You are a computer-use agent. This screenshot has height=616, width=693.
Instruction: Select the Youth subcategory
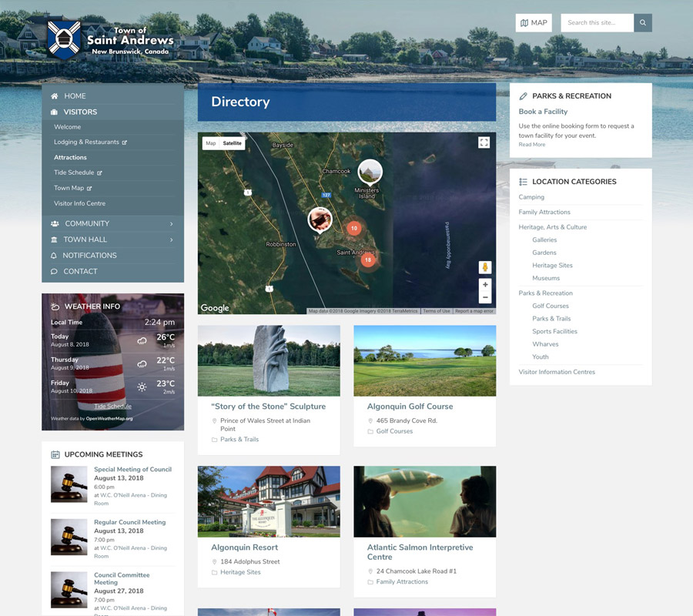tap(540, 357)
